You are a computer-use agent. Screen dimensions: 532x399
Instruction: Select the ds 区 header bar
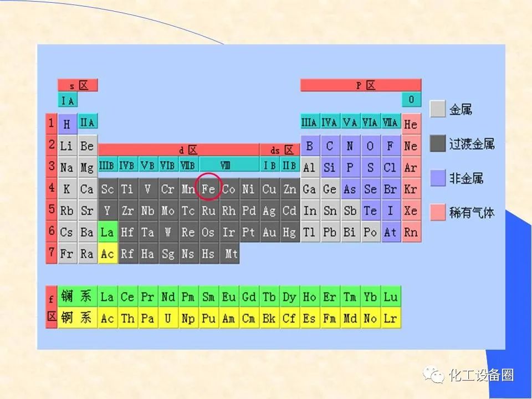click(279, 150)
